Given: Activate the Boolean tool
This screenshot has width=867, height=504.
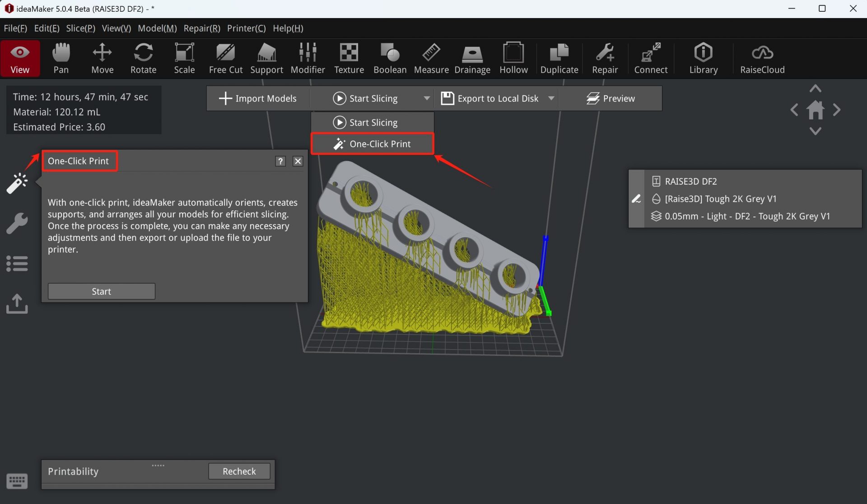Looking at the screenshot, I should pos(390,58).
